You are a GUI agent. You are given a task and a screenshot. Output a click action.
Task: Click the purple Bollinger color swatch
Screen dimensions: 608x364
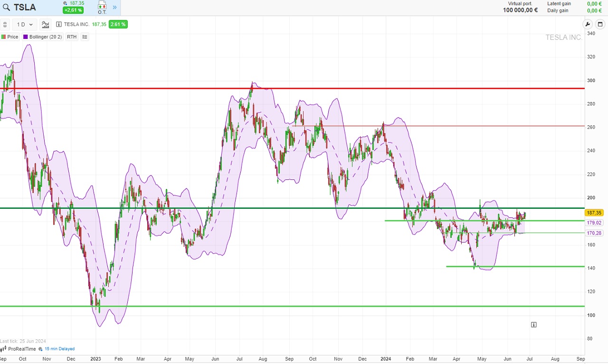tap(26, 37)
